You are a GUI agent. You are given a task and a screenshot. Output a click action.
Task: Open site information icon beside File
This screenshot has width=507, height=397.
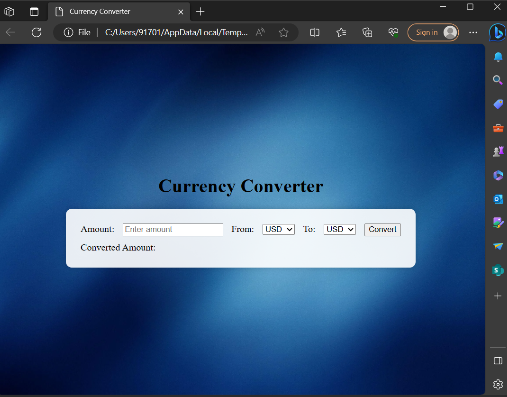pyautogui.click(x=68, y=32)
